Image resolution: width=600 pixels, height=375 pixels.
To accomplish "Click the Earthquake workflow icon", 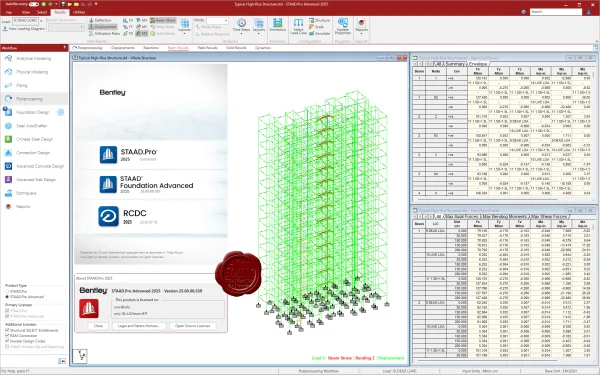I will (8, 193).
